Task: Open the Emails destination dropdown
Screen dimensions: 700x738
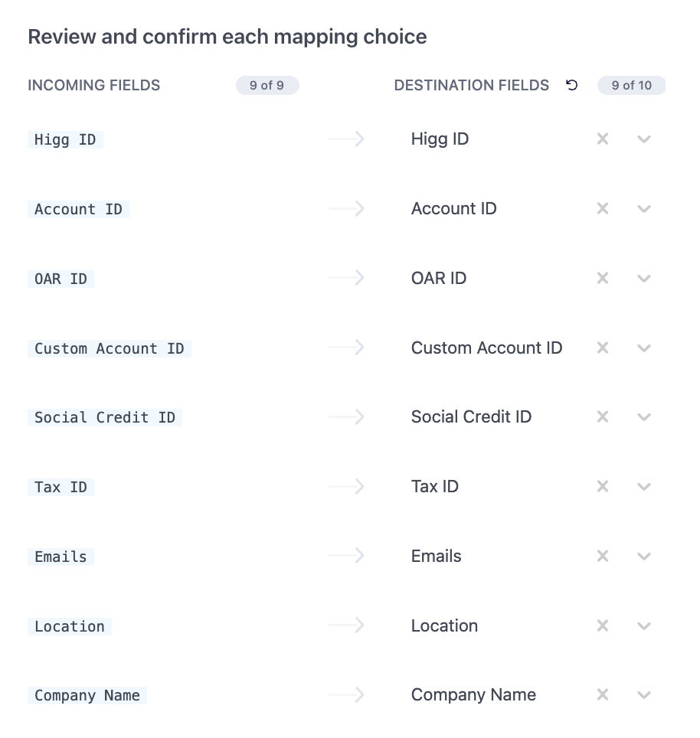Action: click(x=644, y=557)
